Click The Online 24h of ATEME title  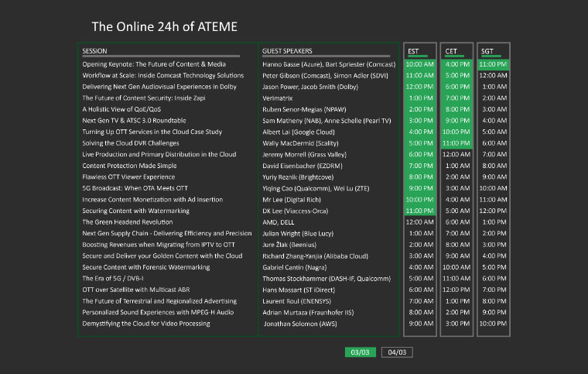click(164, 27)
